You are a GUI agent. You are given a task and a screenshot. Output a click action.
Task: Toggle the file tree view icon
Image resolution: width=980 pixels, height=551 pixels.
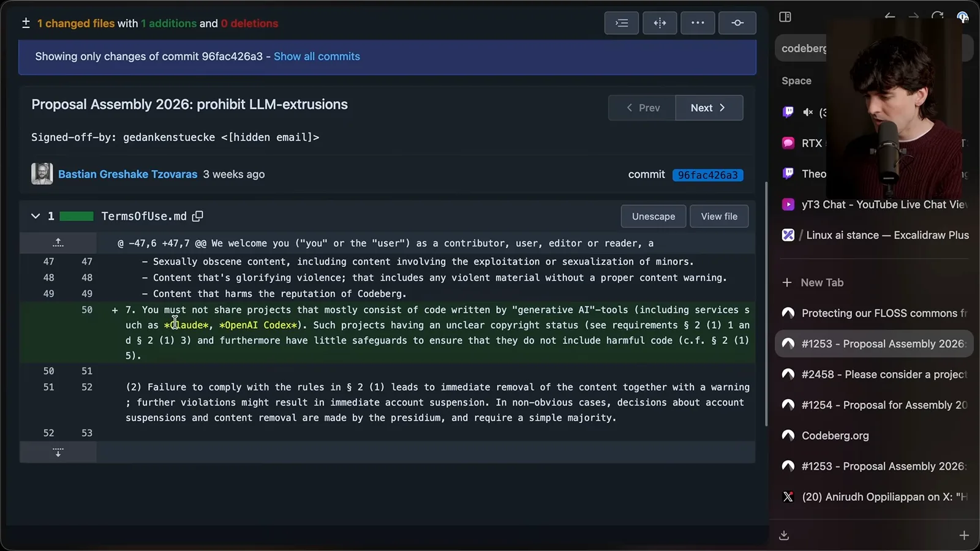click(622, 23)
